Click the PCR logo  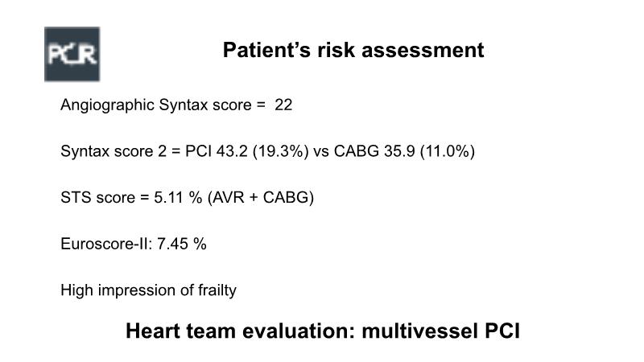[72, 54]
